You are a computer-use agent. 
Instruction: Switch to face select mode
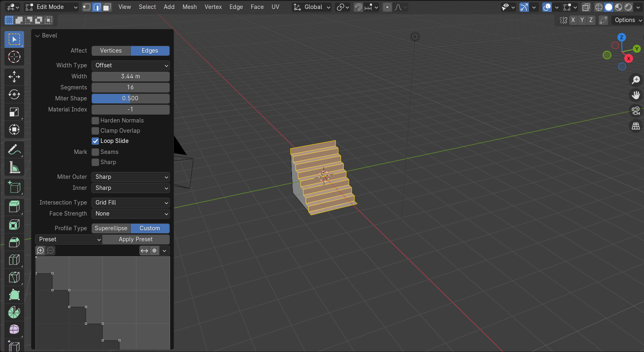(107, 7)
